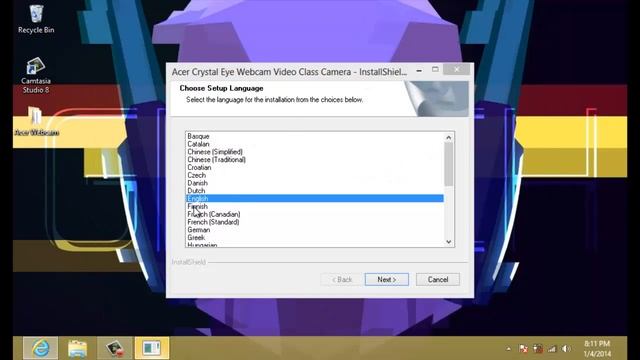Open the Recycle Bin desktop icon
640x360 pixels.
36,19
